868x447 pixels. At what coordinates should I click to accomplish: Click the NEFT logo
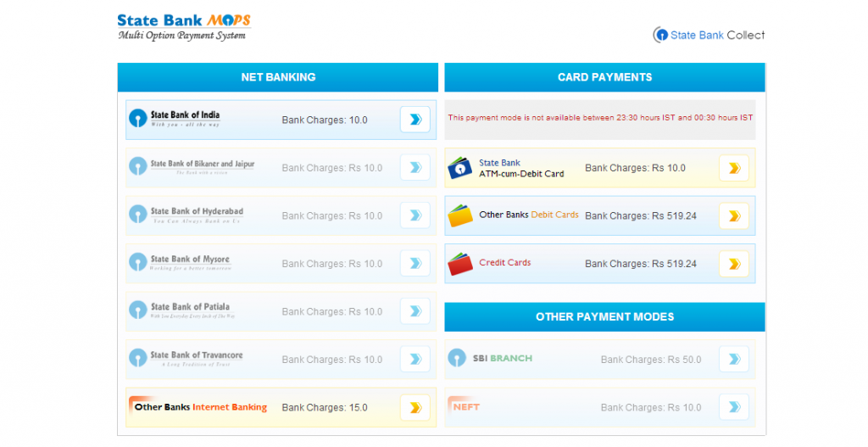(464, 406)
